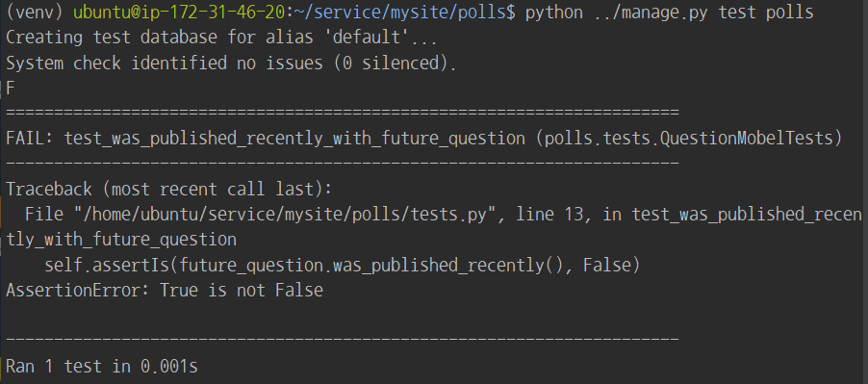Click the Traceback (most recent call last) line
This screenshot has height=384, width=868.
coord(168,190)
